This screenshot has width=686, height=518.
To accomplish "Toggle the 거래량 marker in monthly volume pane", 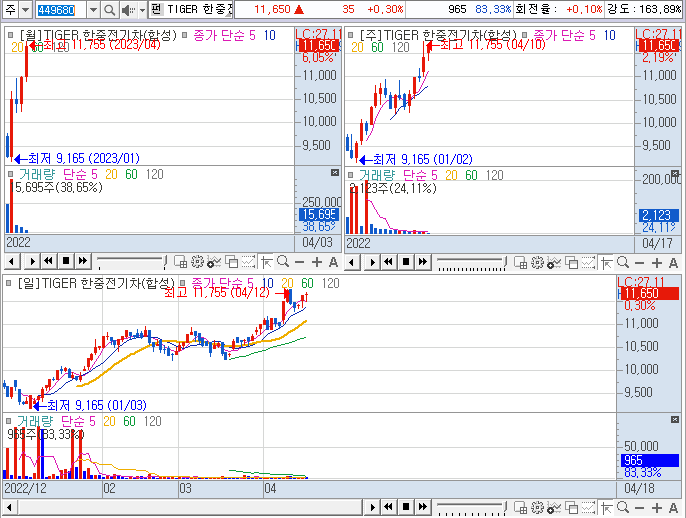I will [x=10, y=174].
